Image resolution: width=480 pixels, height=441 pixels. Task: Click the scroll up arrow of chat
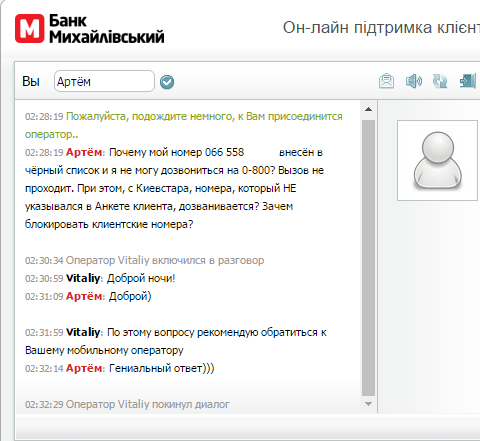click(x=368, y=109)
